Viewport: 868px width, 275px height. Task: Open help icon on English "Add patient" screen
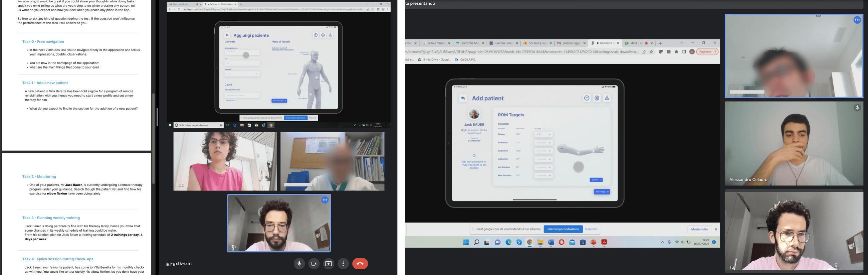tap(587, 98)
